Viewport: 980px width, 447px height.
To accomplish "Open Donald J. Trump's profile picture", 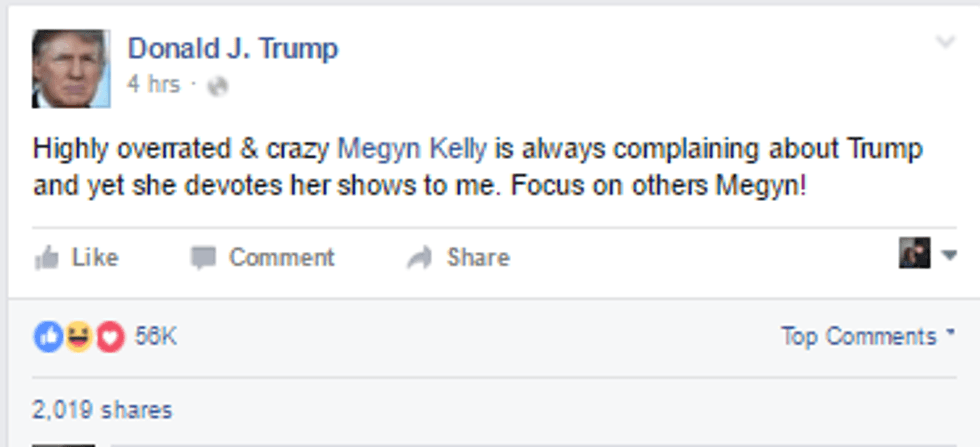I will (70, 67).
